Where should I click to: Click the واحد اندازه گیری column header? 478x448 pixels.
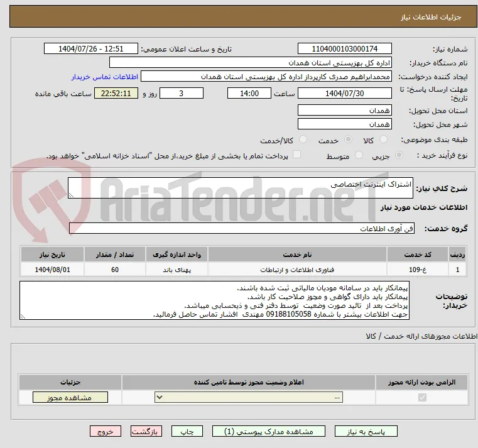coord(177,254)
